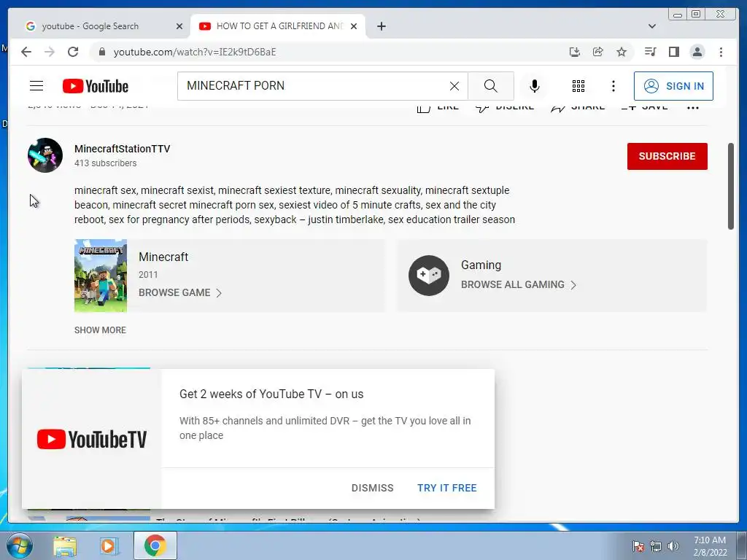Open the volume speaker tray icon
747x560 pixels.
click(673, 546)
